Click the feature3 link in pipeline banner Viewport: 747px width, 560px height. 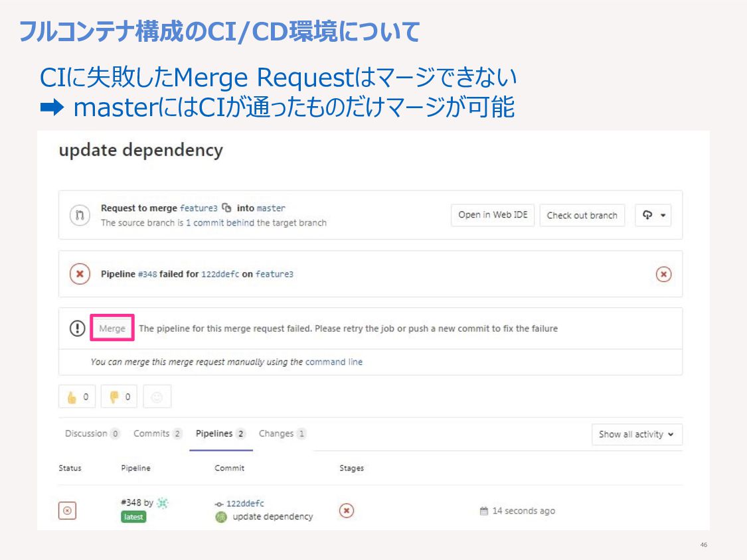274,274
